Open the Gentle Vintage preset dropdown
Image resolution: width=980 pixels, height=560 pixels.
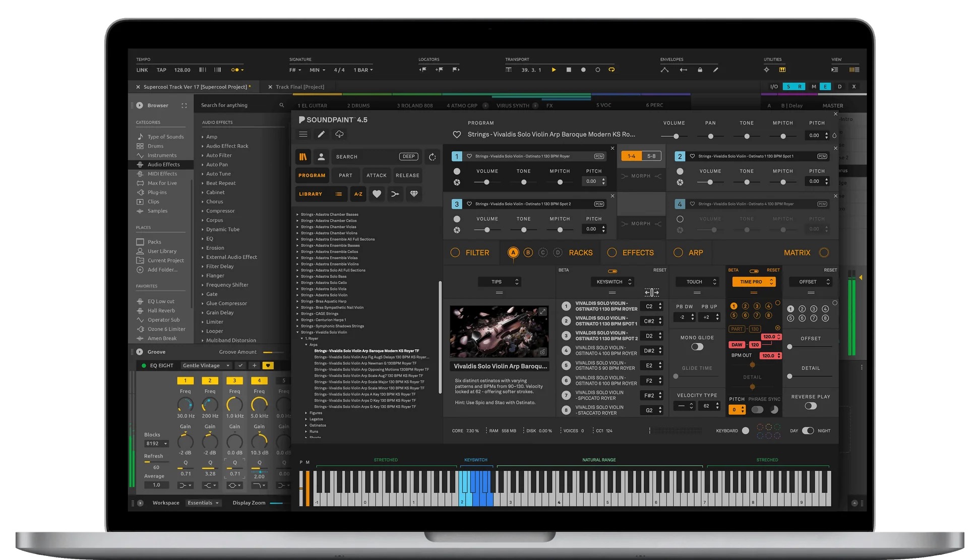coord(206,366)
